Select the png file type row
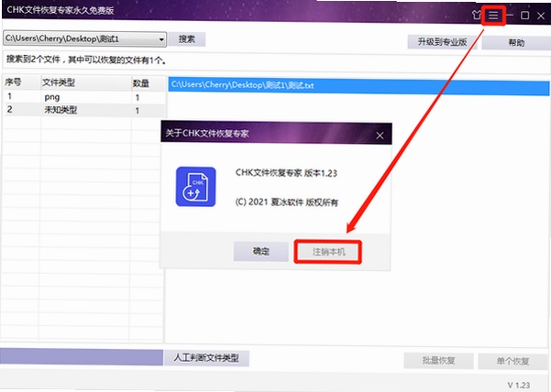Screen dimensions: 551x392 83,97
